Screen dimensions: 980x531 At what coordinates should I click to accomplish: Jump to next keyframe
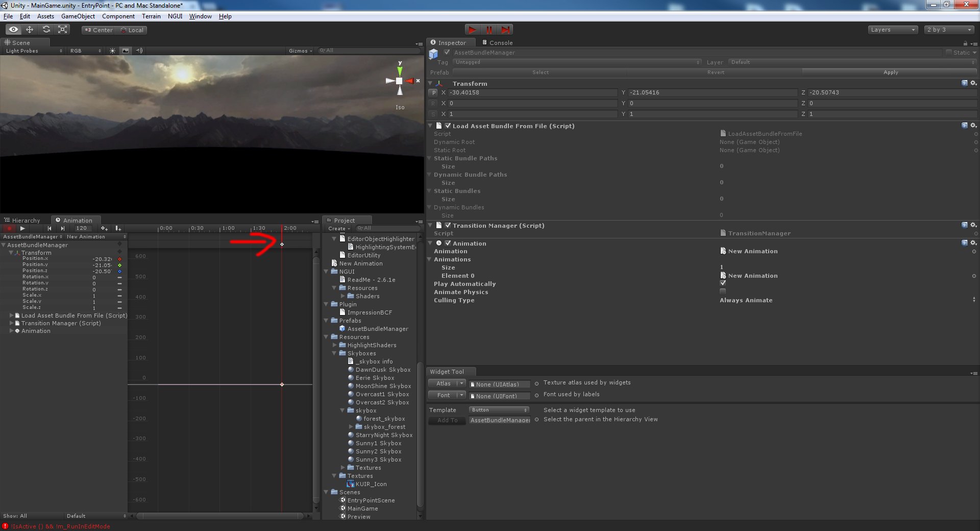(63, 228)
